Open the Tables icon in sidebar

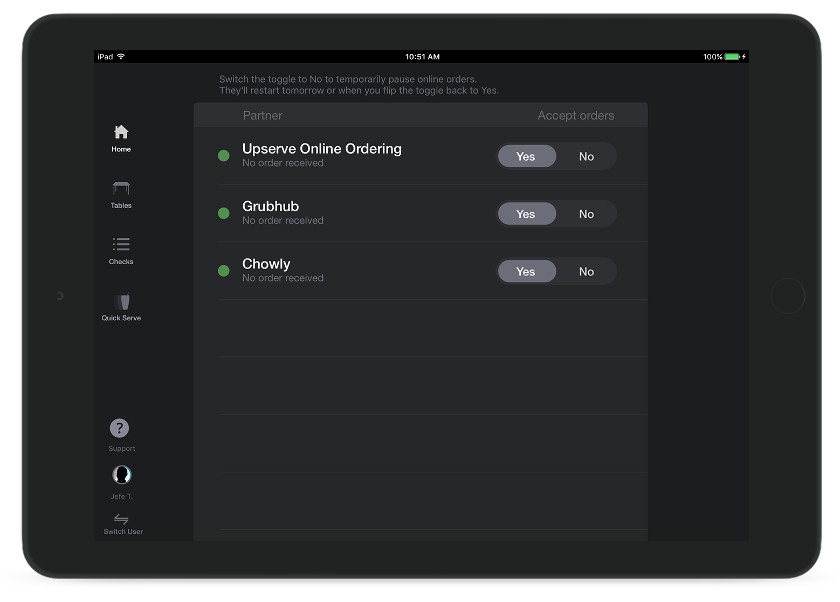click(x=121, y=188)
